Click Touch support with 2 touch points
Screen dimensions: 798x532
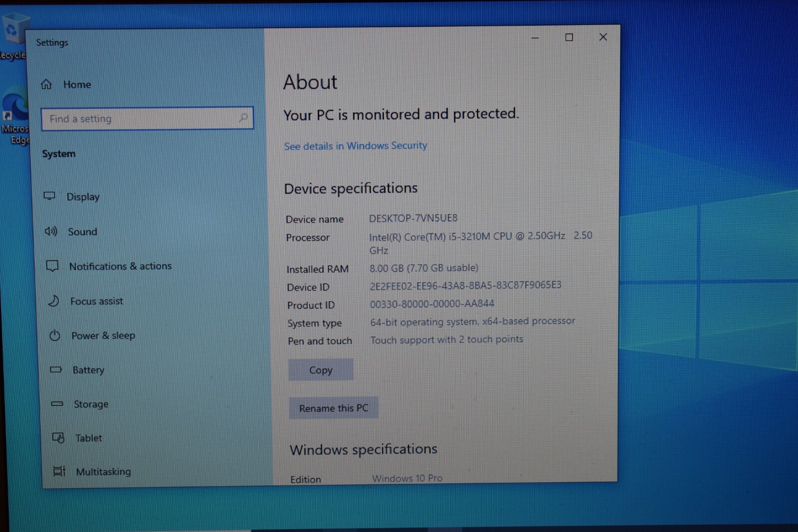[447, 340]
